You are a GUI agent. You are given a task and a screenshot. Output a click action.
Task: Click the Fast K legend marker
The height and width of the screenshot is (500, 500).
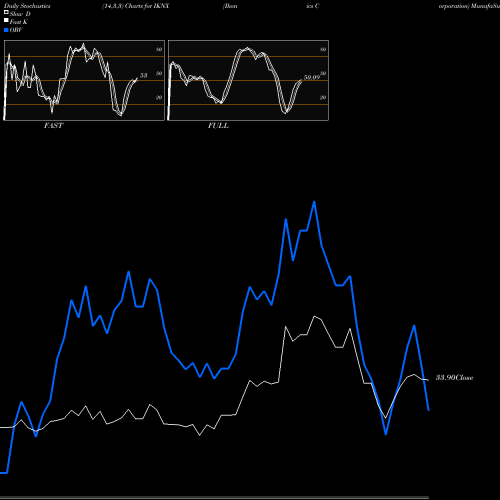tap(6, 20)
